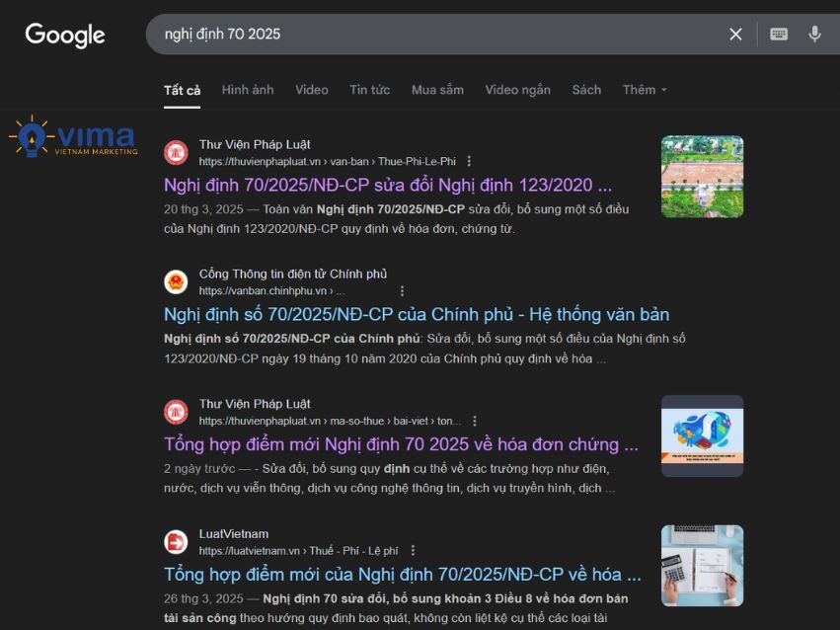Click the Cổng Thông tin điện tử Chính phủ site name

tap(293, 274)
